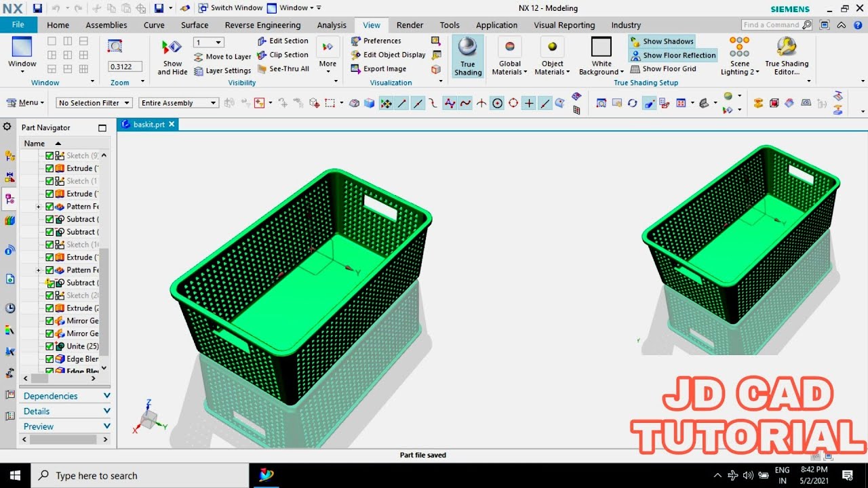The height and width of the screenshot is (488, 868).
Task: Click the Fit view icon in top border bar
Action: pos(601,103)
